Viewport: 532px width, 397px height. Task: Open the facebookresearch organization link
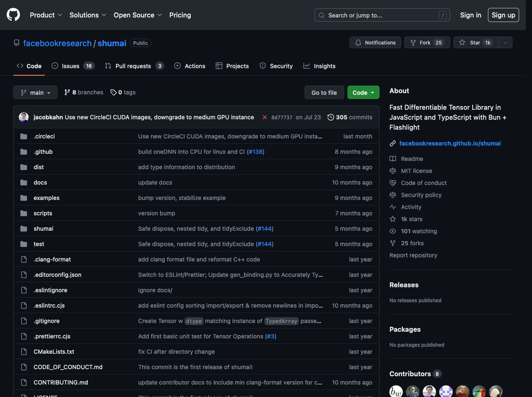click(x=57, y=43)
